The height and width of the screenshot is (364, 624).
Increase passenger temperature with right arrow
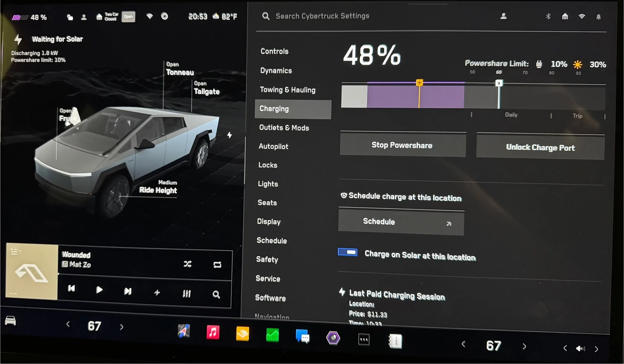[x=524, y=347]
